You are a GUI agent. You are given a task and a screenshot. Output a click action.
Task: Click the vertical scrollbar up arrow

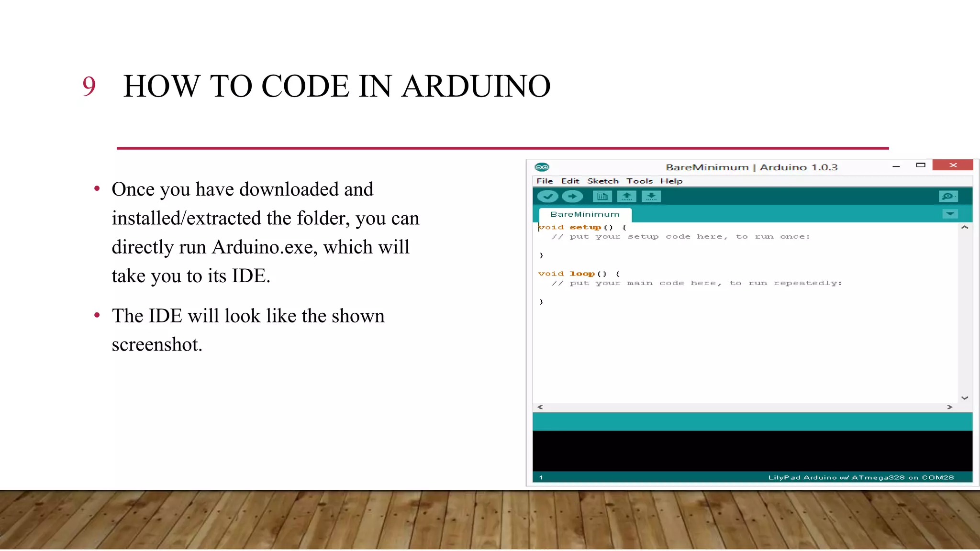[x=965, y=228]
